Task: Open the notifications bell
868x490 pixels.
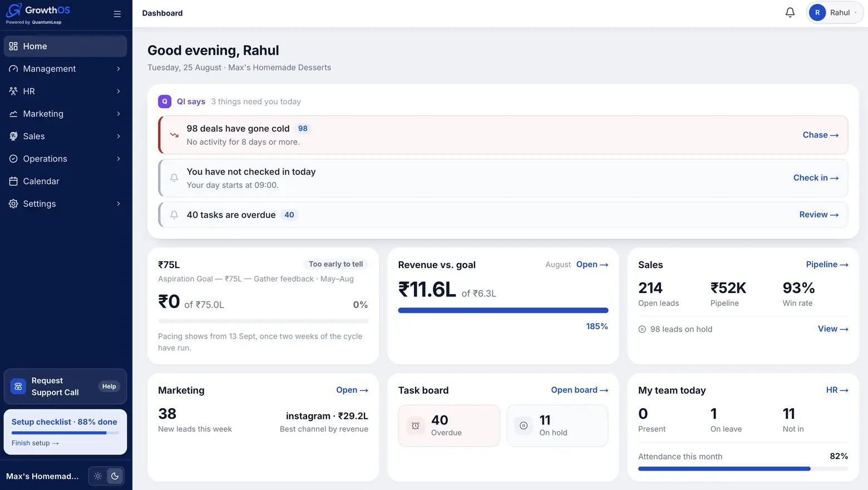Action: tap(790, 12)
